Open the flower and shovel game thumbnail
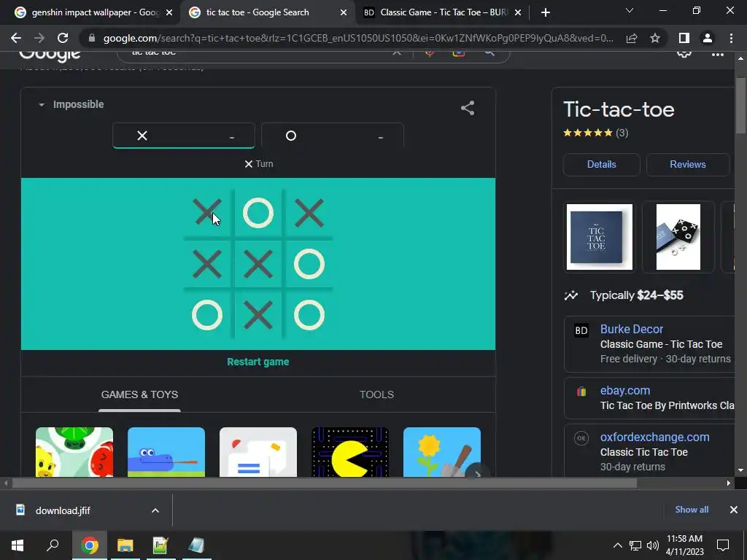Image resolution: width=747 pixels, height=560 pixels. tap(441, 452)
